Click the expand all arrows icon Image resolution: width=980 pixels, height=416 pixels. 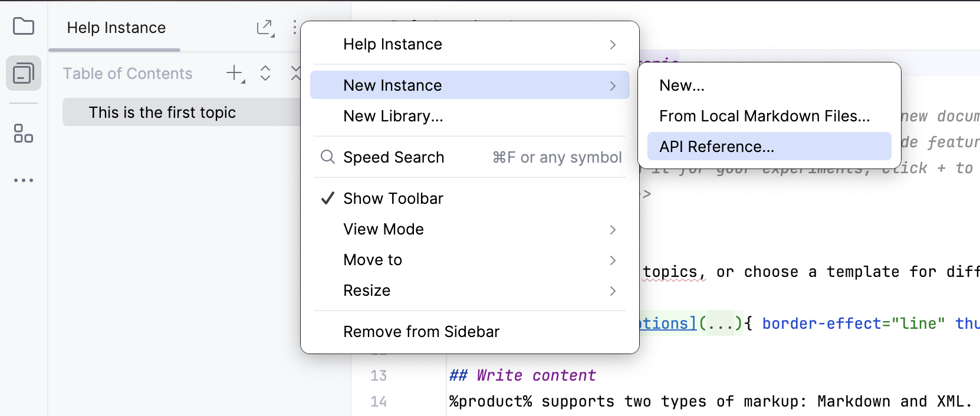click(x=265, y=73)
